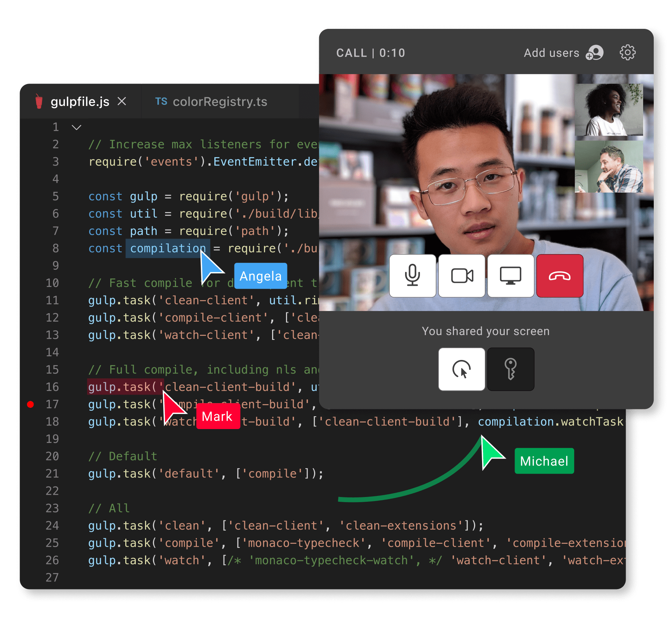
Task: Click line number 21 in the gutter
Action: (x=52, y=474)
